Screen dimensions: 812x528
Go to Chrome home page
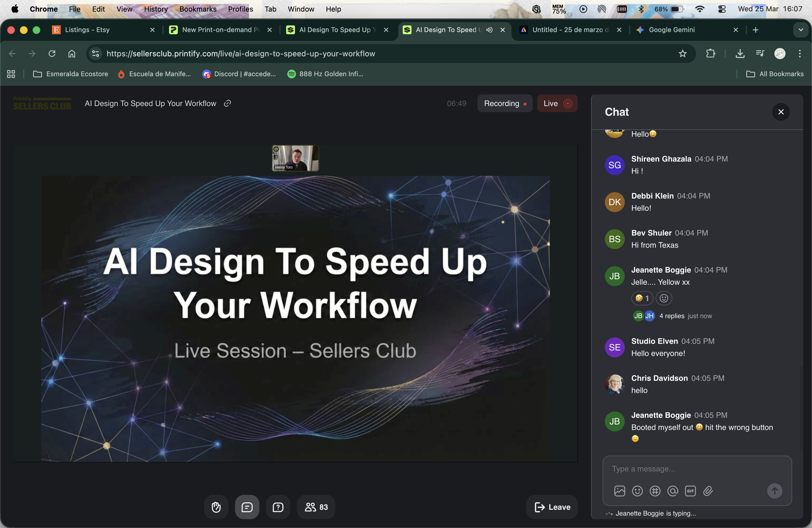[x=72, y=54]
